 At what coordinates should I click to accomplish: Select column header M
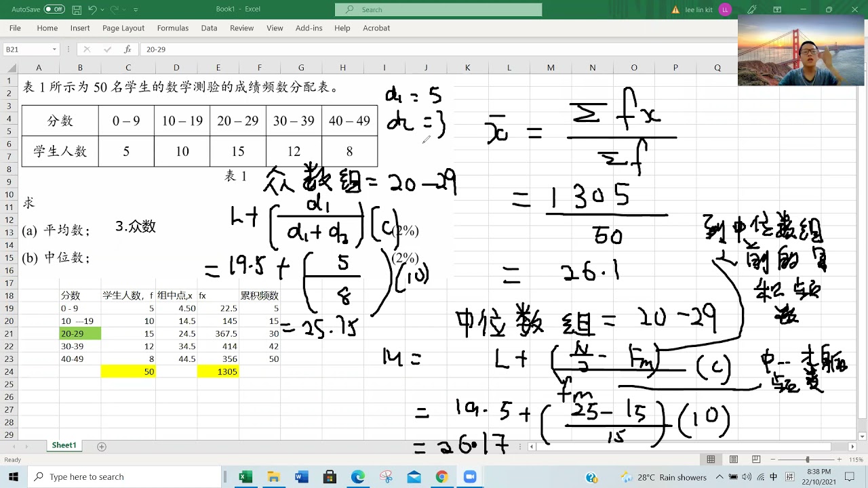point(551,68)
